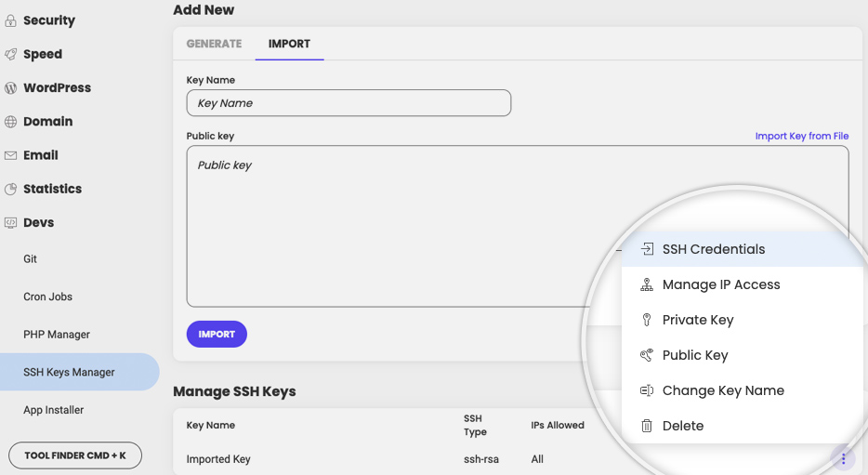The image size is (868, 475).
Task: Go to PHP Manager
Action: click(57, 335)
